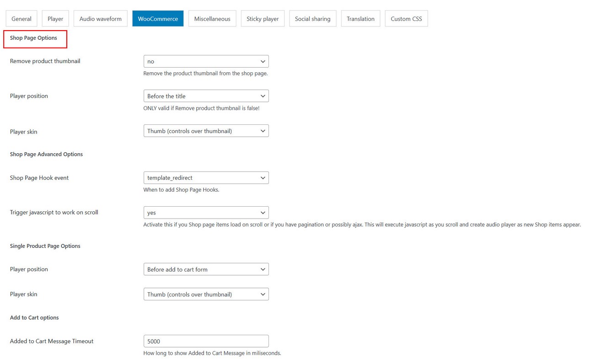
Task: Open the Shop Page Hook event dropdown
Action: click(206, 178)
